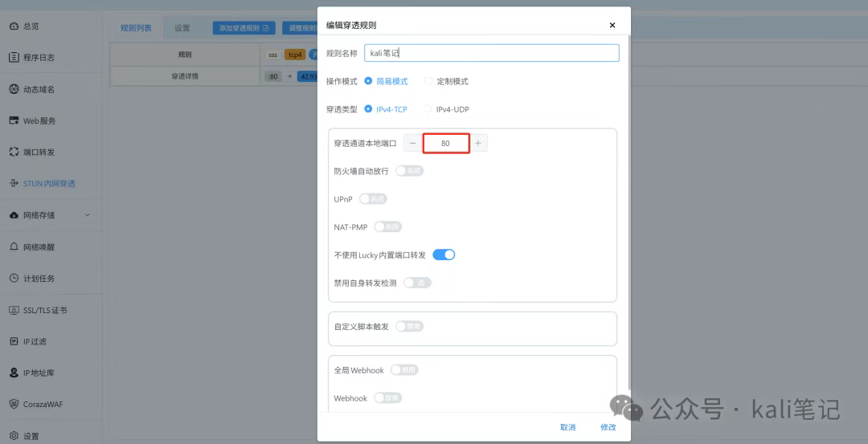Click the 规则 column header cell

(185, 55)
